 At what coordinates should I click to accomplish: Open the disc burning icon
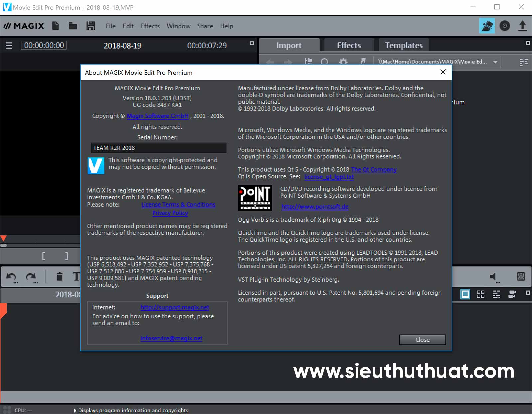click(x=505, y=26)
